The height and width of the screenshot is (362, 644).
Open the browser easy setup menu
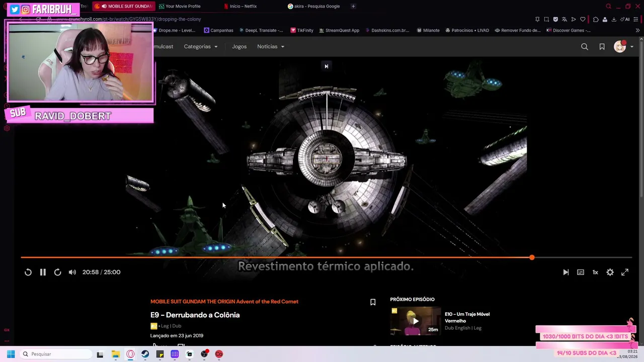pos(636,19)
